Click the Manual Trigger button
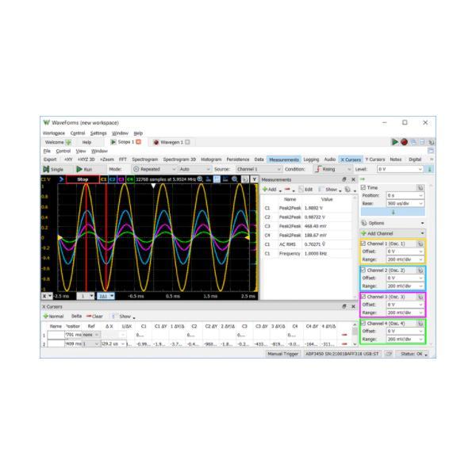 click(283, 354)
